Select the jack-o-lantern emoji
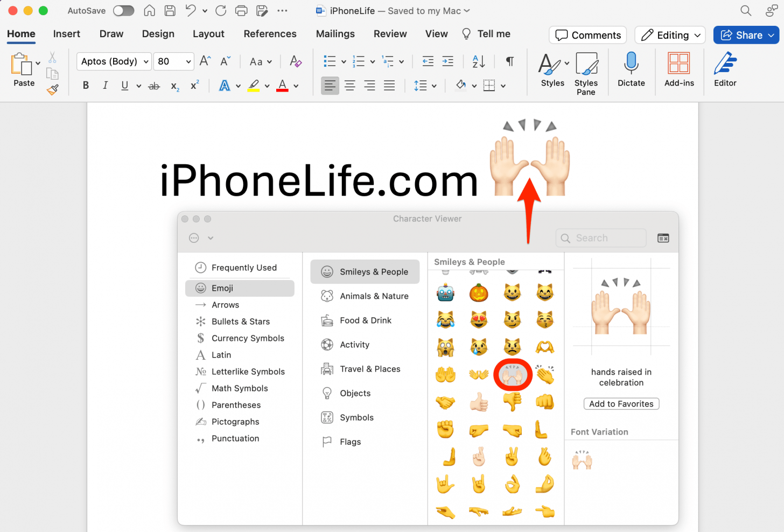 pos(478,293)
